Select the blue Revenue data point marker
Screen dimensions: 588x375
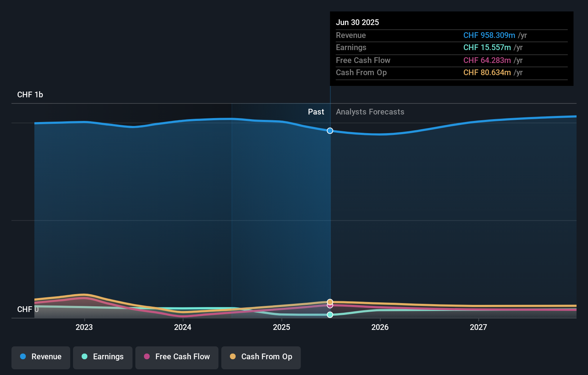(330, 131)
